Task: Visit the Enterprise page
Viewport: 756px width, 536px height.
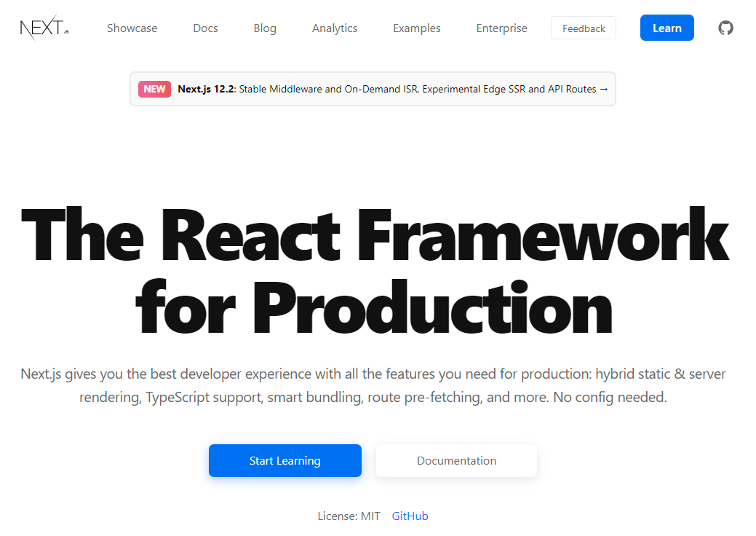Action: pos(501,28)
